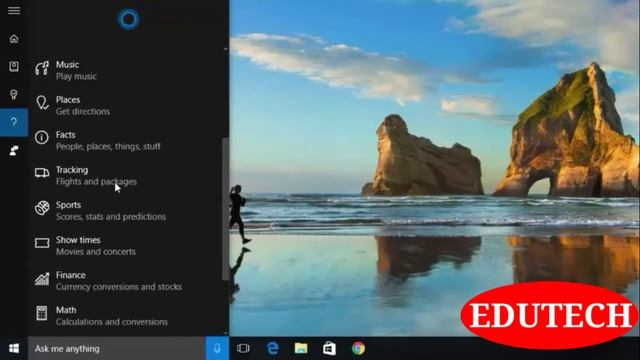Viewport: 640px width, 360px height.
Task: Click 'Currency conversions and stocks' text
Action: (119, 287)
